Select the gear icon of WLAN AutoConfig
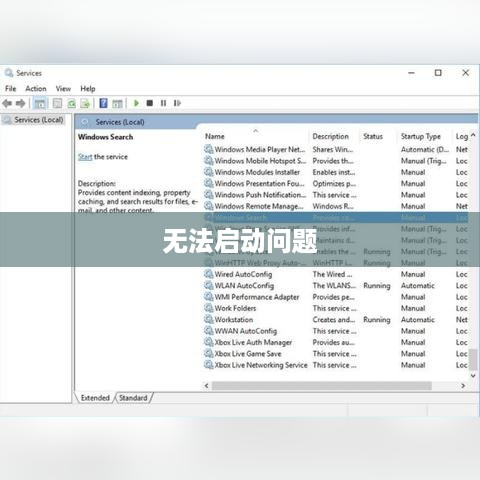 tap(209, 285)
